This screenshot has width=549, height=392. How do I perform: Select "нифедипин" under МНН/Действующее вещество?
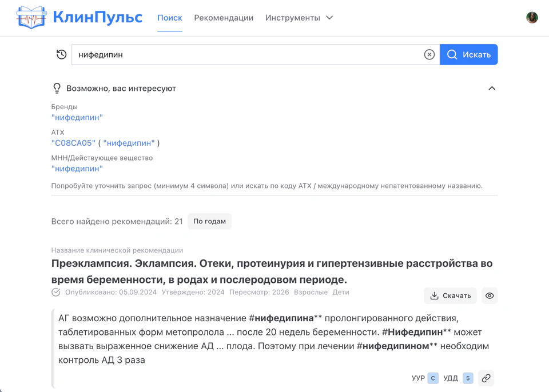(x=77, y=169)
